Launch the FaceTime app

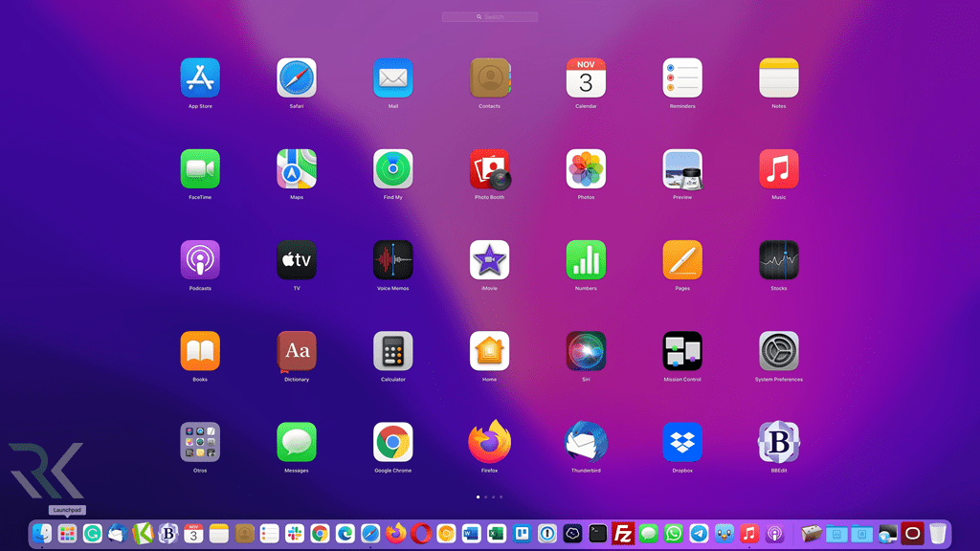[x=200, y=168]
